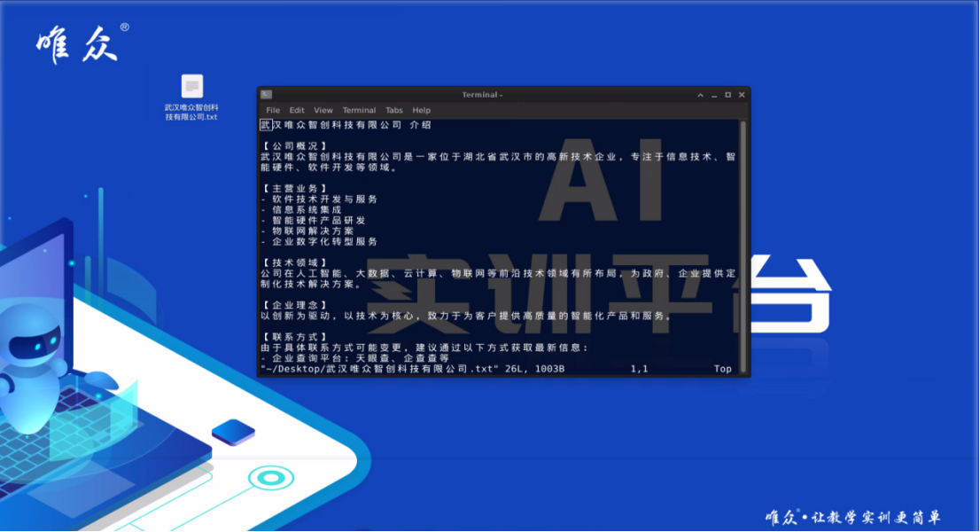The height and width of the screenshot is (532, 980).
Task: Minimize the Terminal window
Action: click(x=714, y=95)
